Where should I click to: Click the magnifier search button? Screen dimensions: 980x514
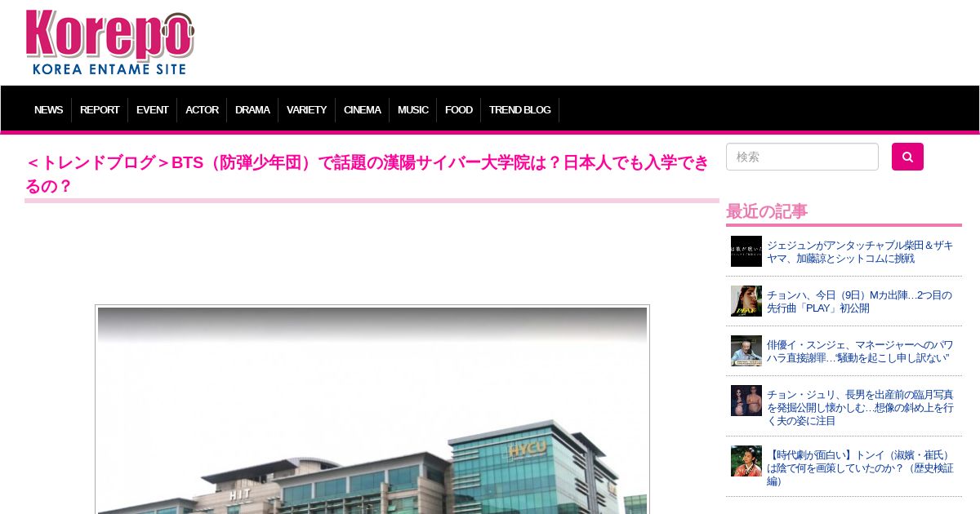point(907,157)
